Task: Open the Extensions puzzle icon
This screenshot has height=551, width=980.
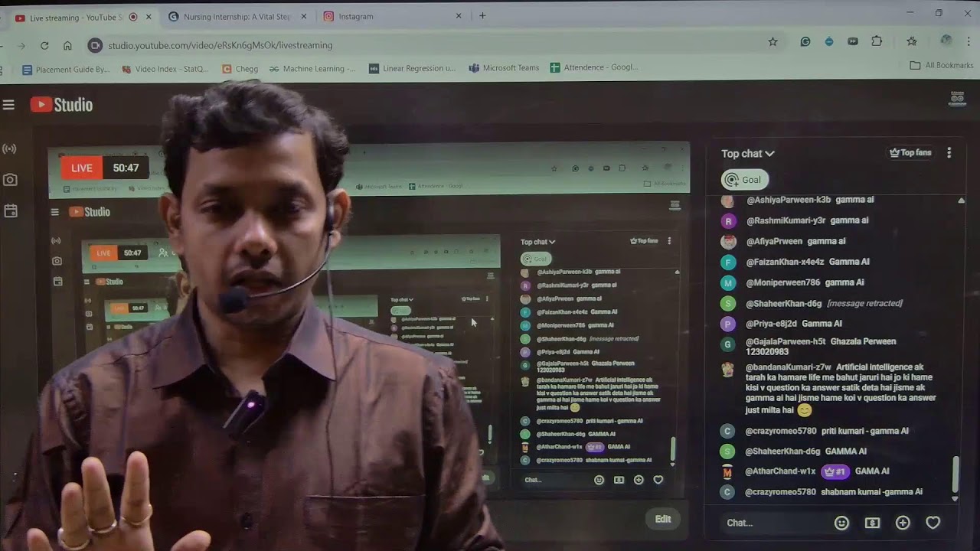Action: pos(877,42)
